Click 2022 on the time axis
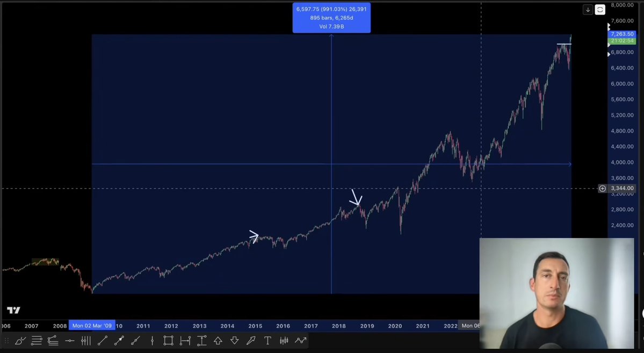644x353 pixels. pos(451,326)
